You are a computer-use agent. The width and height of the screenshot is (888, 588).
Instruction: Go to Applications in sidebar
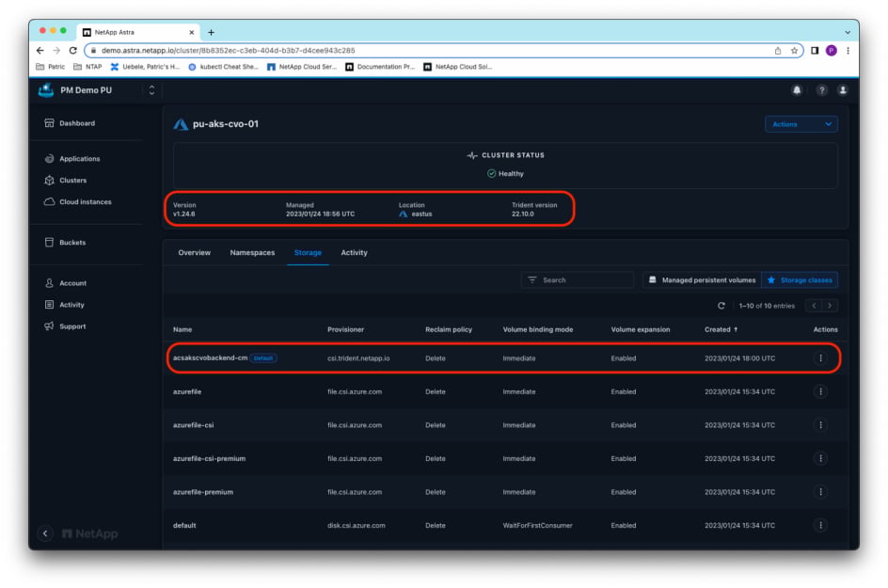(71, 159)
